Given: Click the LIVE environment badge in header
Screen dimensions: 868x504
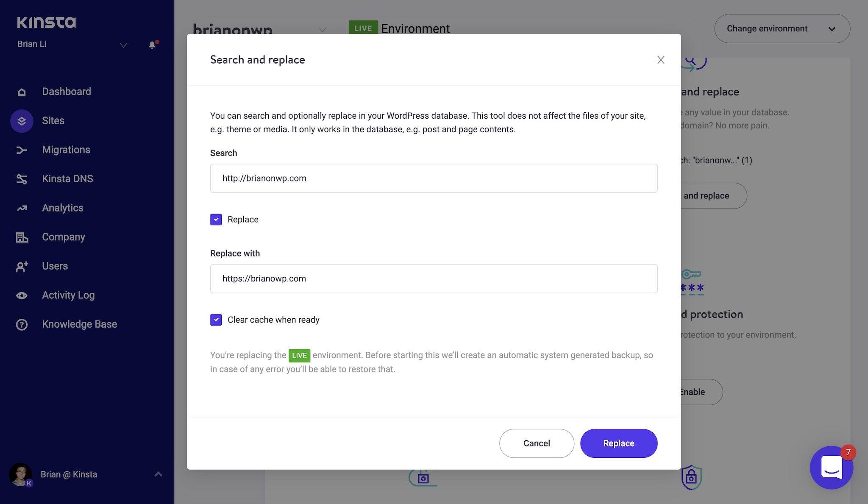Looking at the screenshot, I should [363, 28].
